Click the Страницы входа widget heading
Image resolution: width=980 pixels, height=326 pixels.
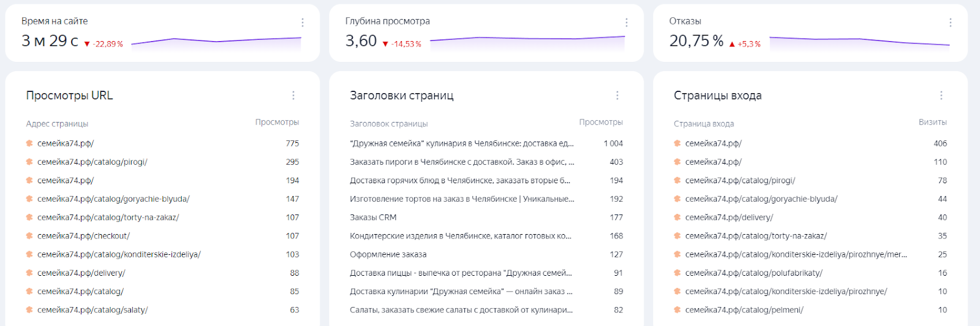(x=718, y=96)
